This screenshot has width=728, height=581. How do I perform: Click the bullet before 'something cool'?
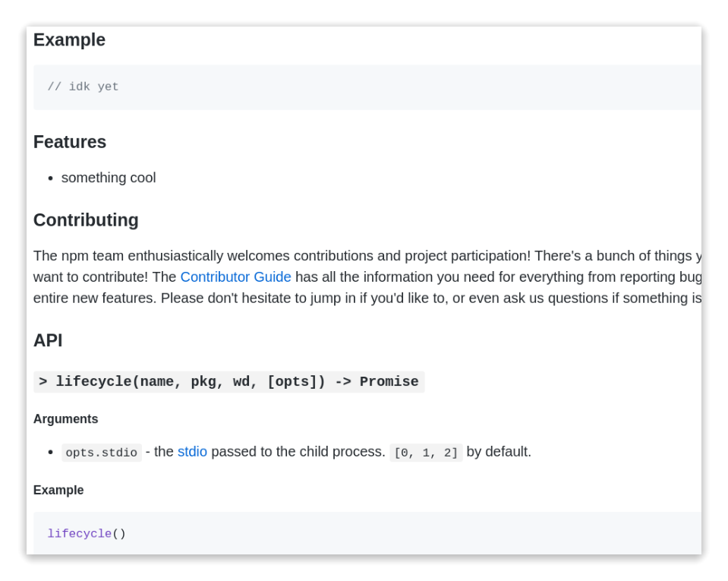[x=50, y=178]
